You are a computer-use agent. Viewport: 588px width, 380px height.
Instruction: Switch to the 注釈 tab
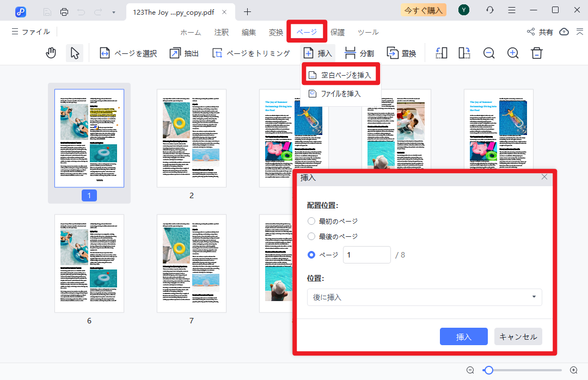pyautogui.click(x=222, y=32)
